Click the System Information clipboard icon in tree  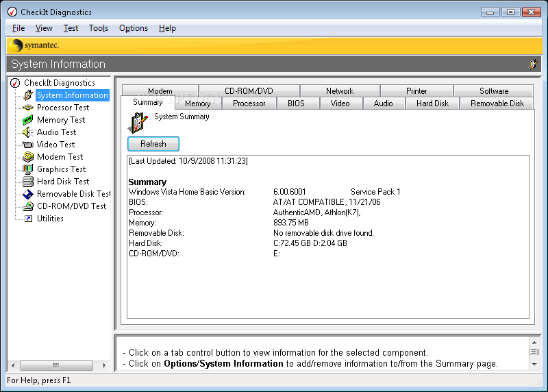28,95
